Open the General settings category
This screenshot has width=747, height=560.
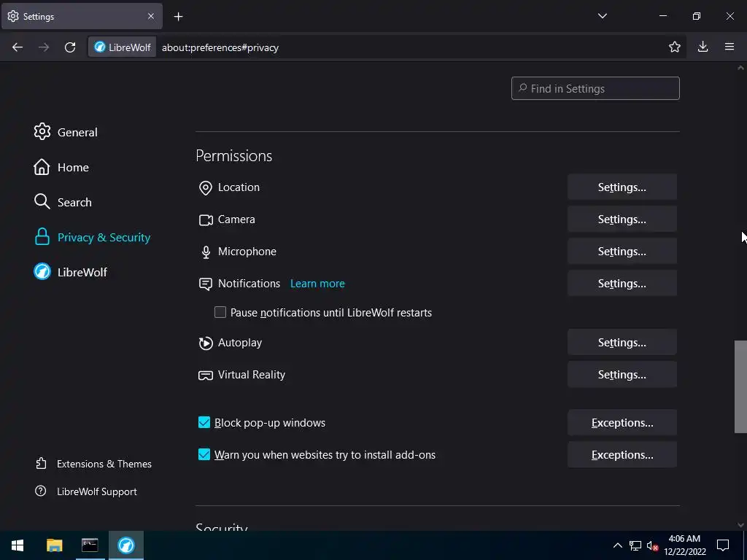click(66, 132)
